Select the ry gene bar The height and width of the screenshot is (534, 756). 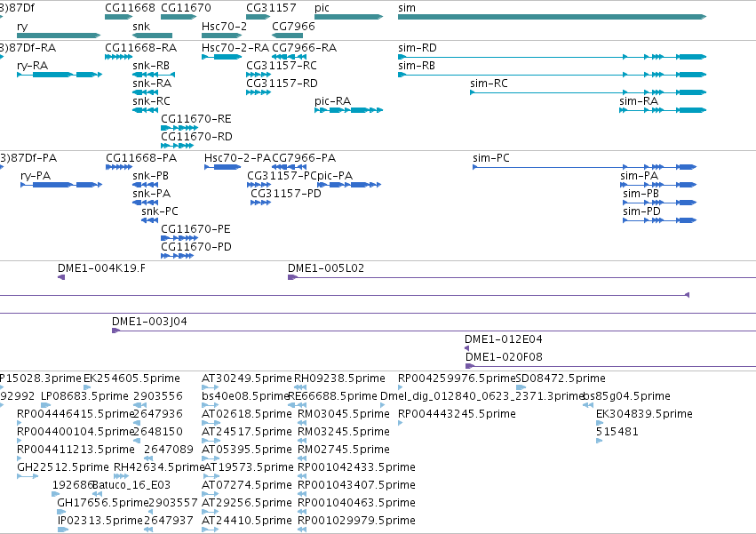coord(59,36)
